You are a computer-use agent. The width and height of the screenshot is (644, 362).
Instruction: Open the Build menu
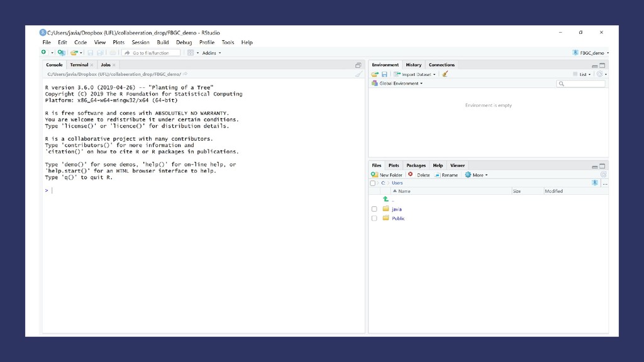[163, 42]
